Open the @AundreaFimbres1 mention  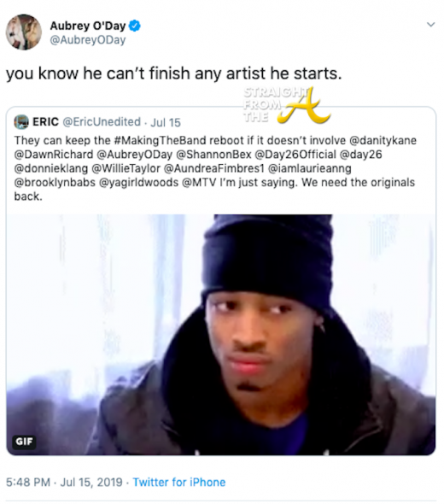[x=214, y=168]
